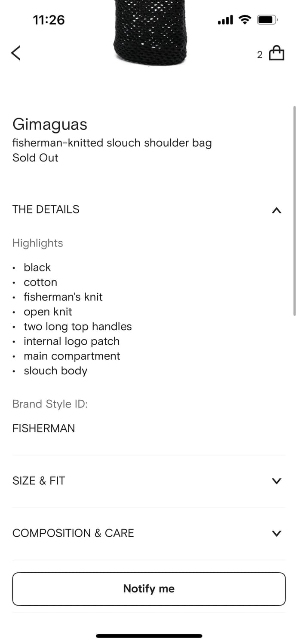Tap the Wi-Fi status icon
Screen dimensions: 298x644
(x=245, y=20)
